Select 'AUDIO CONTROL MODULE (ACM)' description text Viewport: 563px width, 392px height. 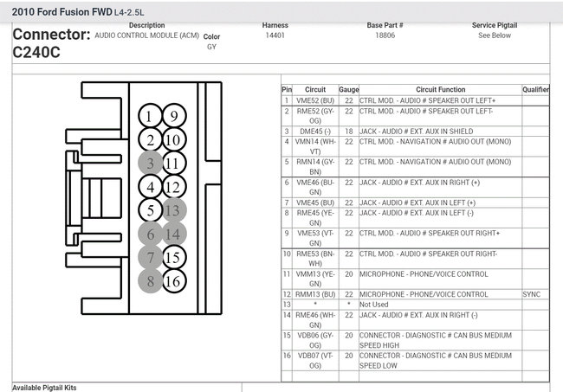[x=147, y=35]
